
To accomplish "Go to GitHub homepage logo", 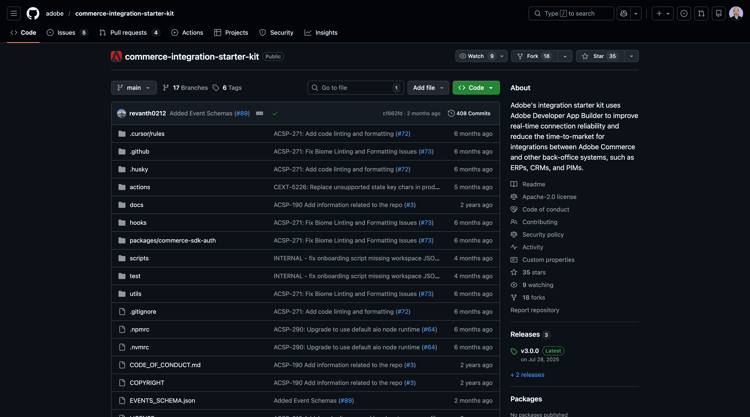I will pyautogui.click(x=33, y=13).
